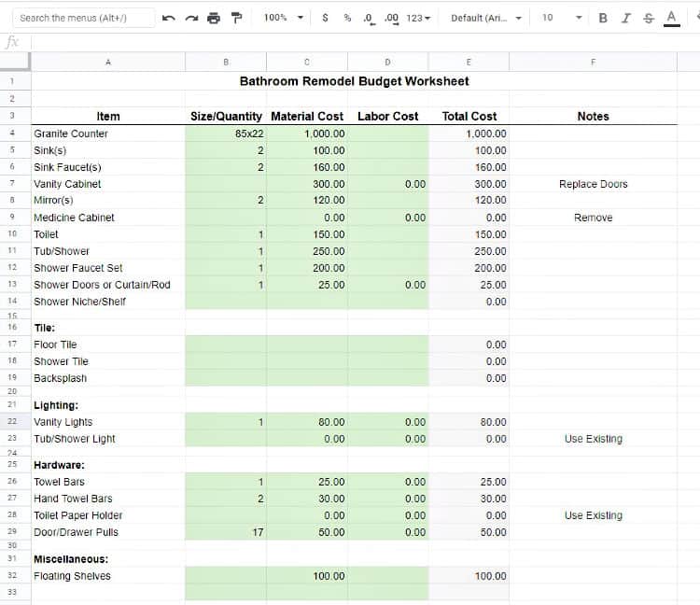Toggle bold formatting
The image size is (700, 605).
603,18
